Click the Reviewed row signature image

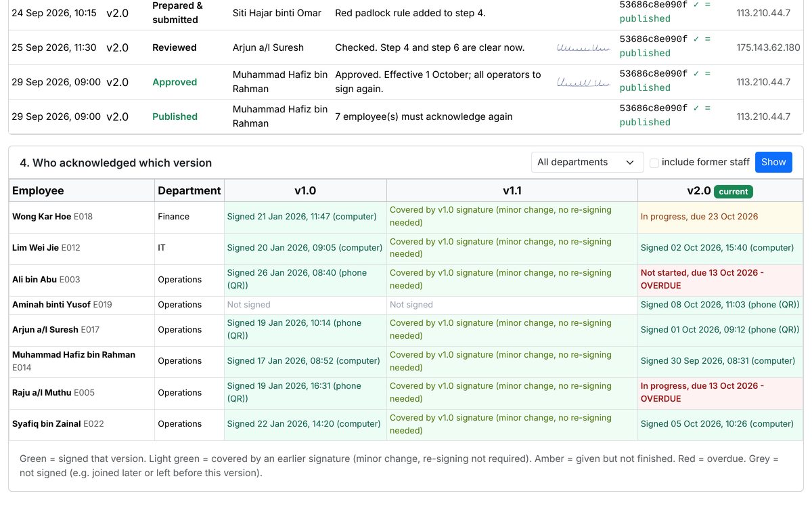tap(583, 48)
